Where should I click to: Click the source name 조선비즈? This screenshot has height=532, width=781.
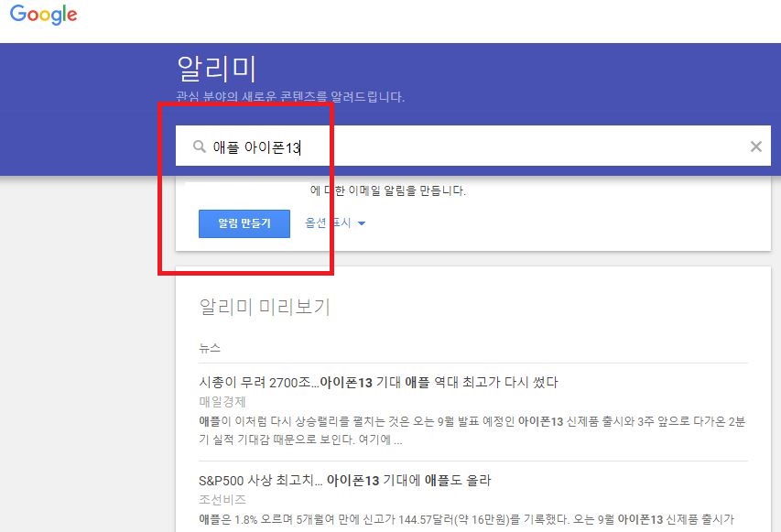[222, 499]
